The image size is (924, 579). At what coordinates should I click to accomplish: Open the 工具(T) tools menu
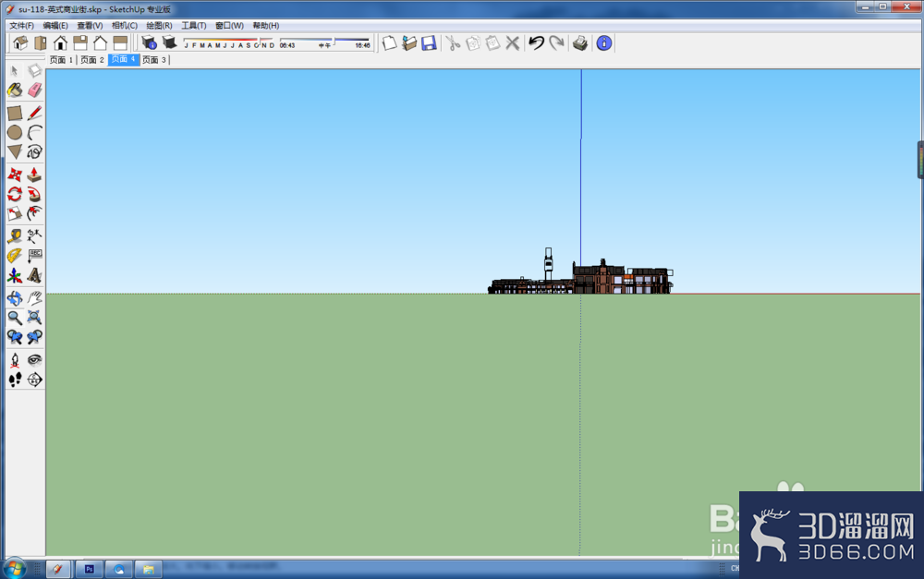193,25
